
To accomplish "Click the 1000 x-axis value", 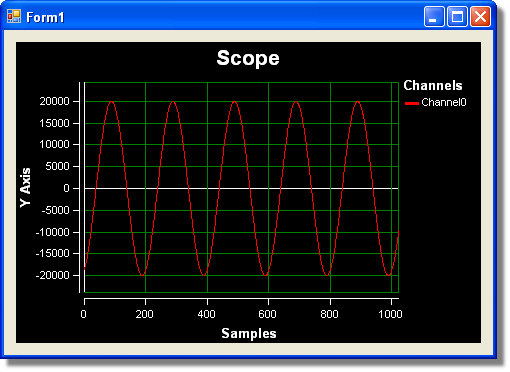I will pyautogui.click(x=390, y=314).
